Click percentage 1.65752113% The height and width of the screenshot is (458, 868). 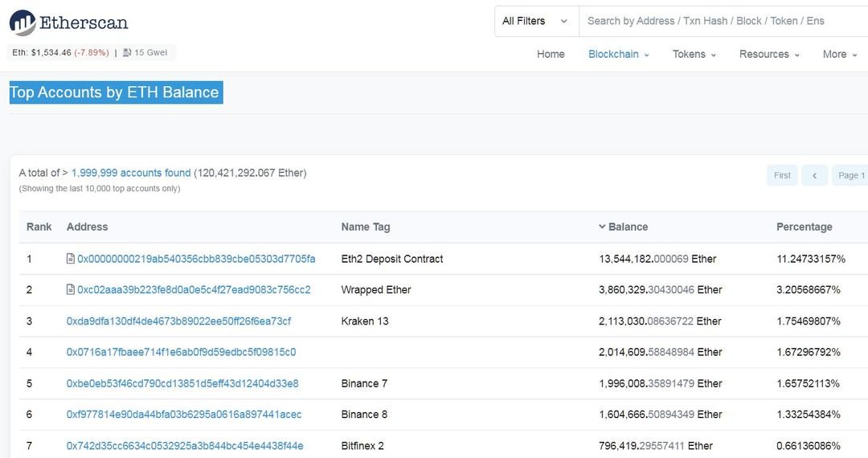click(x=809, y=383)
